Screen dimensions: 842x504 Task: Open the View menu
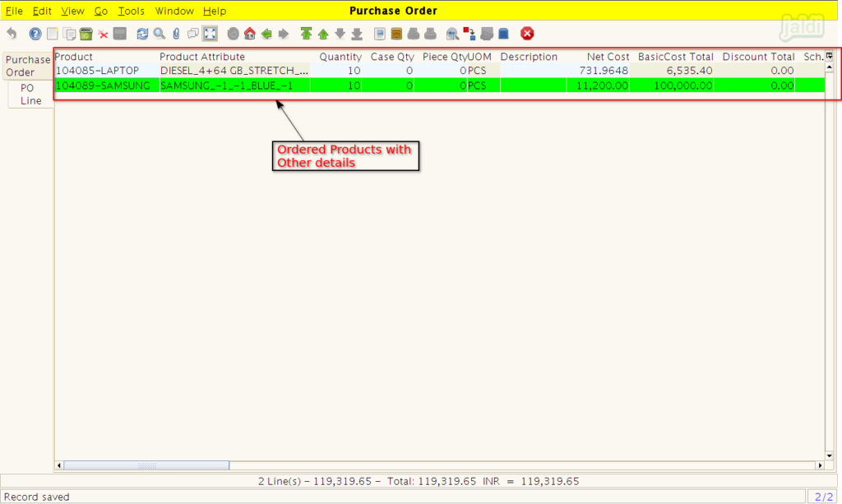click(x=72, y=11)
